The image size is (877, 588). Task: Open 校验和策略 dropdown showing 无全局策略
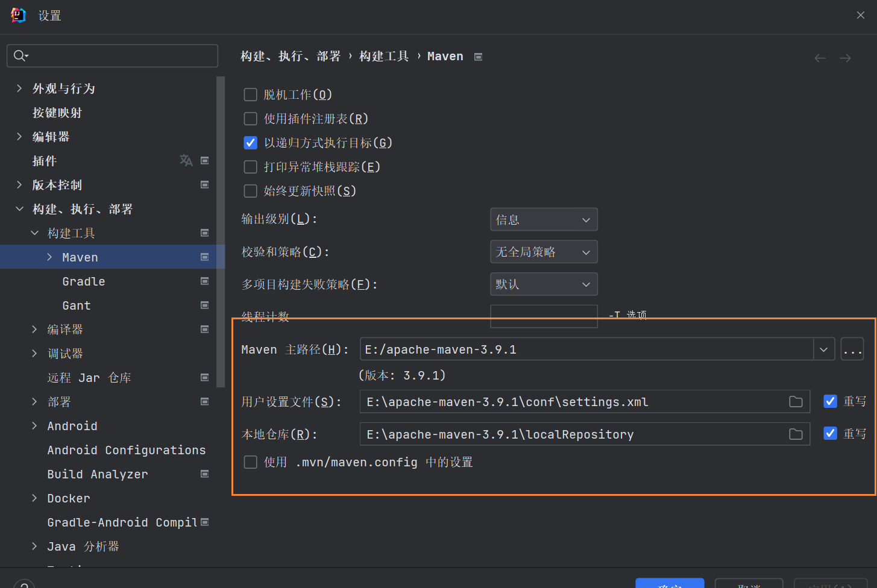pyautogui.click(x=544, y=252)
